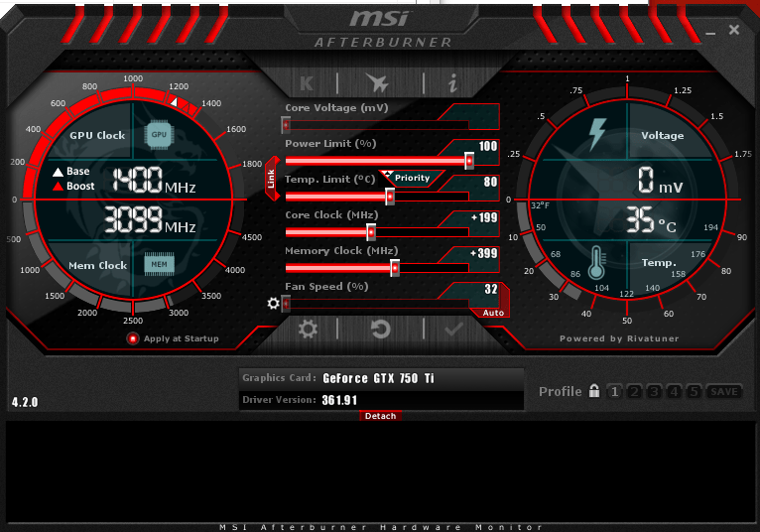
Task: Click Memory Clock value +399
Action: click(x=484, y=253)
